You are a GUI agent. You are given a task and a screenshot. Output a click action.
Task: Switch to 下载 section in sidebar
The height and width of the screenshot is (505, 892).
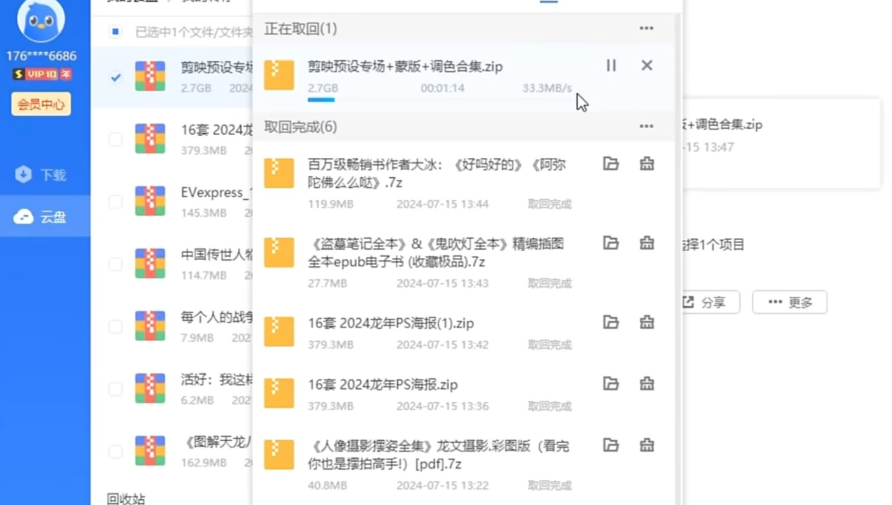pos(41,175)
